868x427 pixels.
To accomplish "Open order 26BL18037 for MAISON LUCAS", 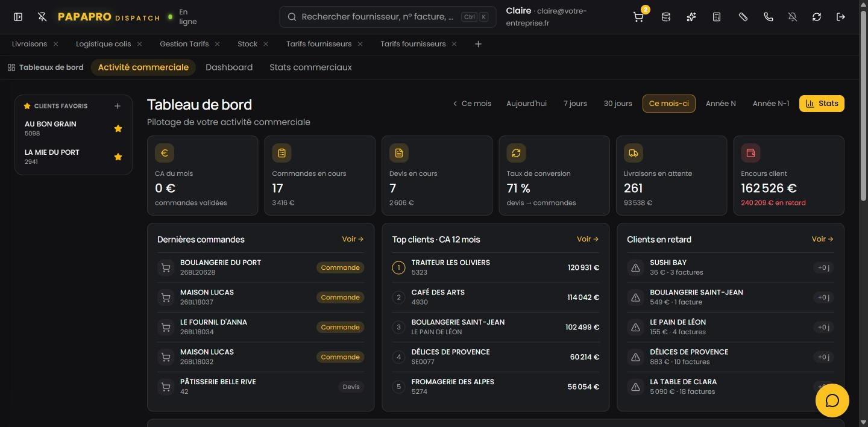I will tap(260, 297).
